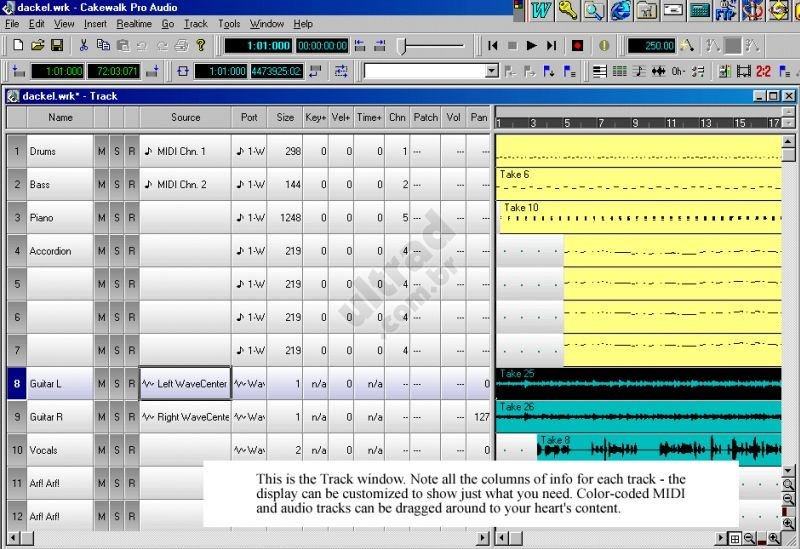The image size is (800, 549).
Task: Click the Help question mark icon
Action: tap(201, 45)
